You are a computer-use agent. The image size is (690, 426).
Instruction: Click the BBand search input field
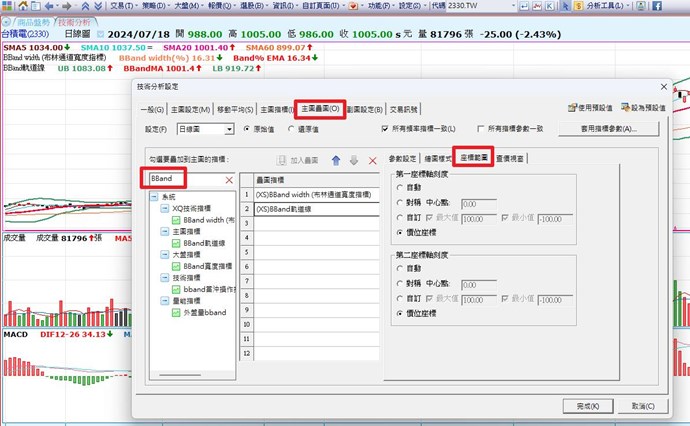click(x=185, y=179)
